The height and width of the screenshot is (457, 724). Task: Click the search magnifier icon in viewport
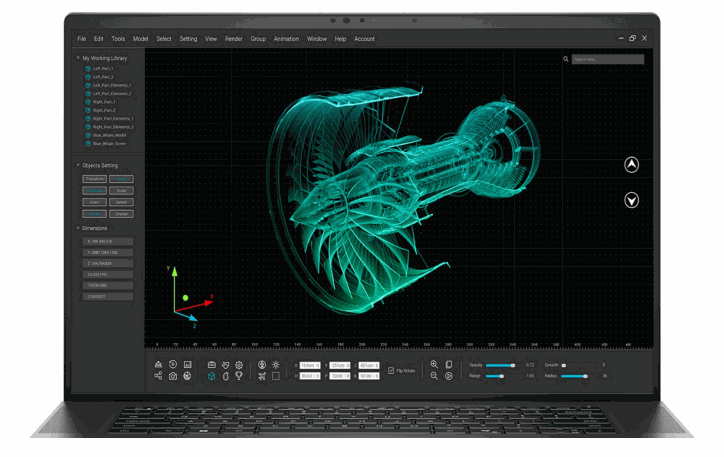click(x=566, y=59)
